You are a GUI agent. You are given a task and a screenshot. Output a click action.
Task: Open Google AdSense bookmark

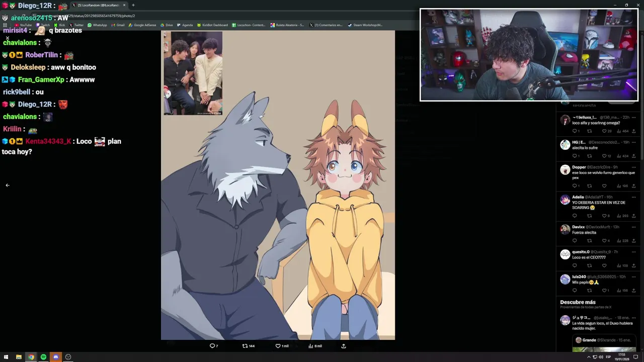tap(142, 25)
